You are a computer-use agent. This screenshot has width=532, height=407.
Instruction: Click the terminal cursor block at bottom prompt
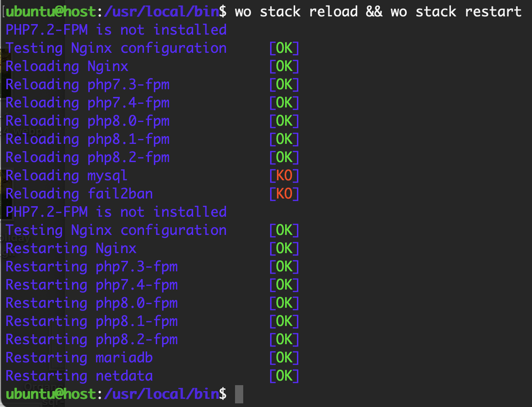pyautogui.click(x=239, y=394)
